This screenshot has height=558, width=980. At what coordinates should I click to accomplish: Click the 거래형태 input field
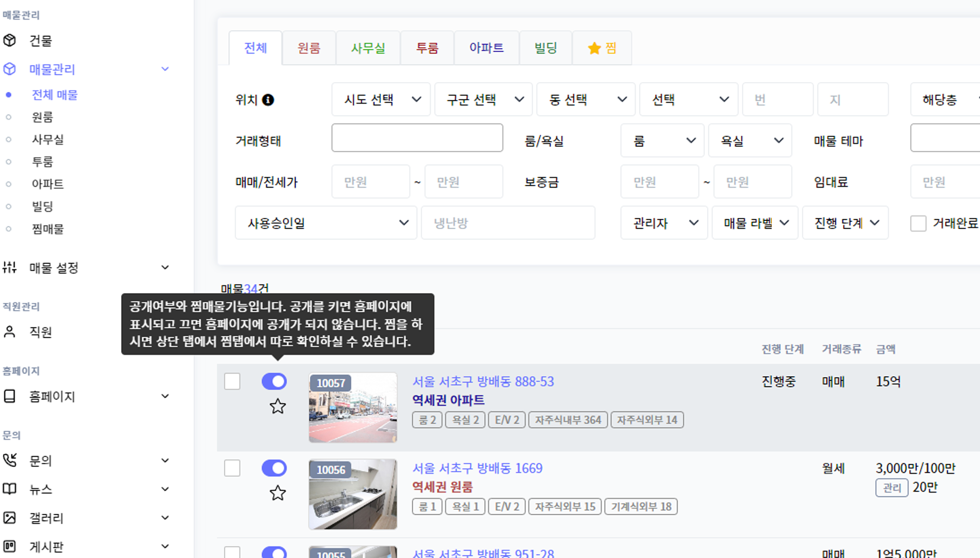coord(417,138)
